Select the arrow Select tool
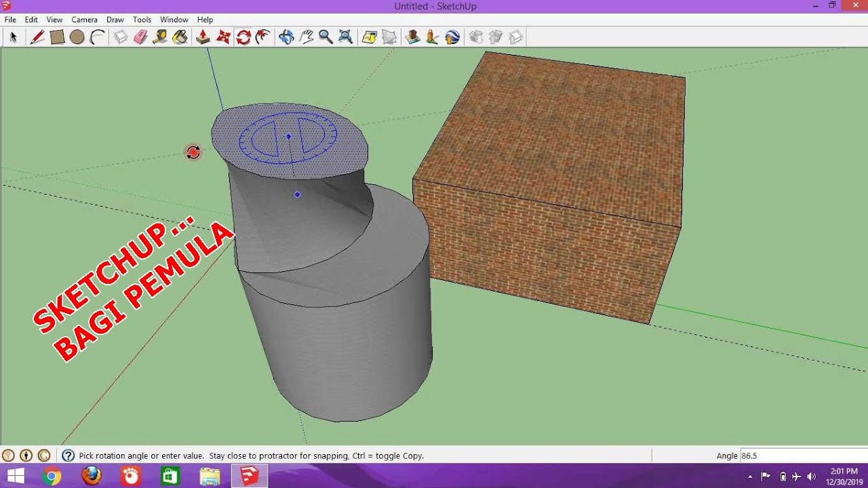This screenshot has height=488, width=868. (x=12, y=37)
